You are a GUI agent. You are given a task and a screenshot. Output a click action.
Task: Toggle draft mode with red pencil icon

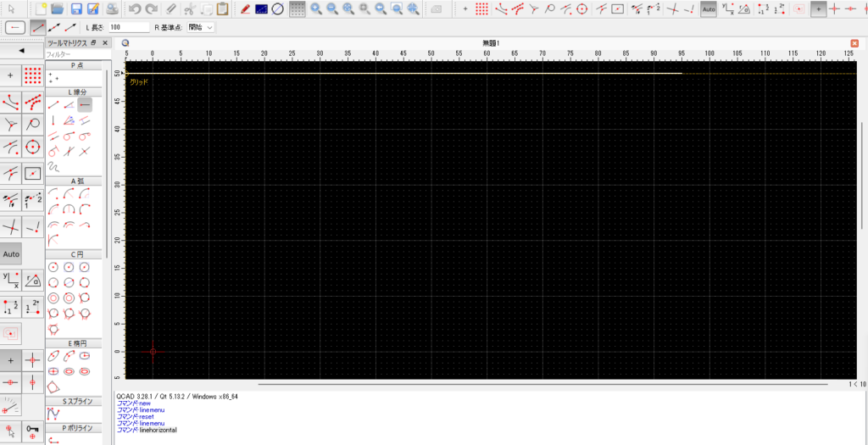(245, 8)
